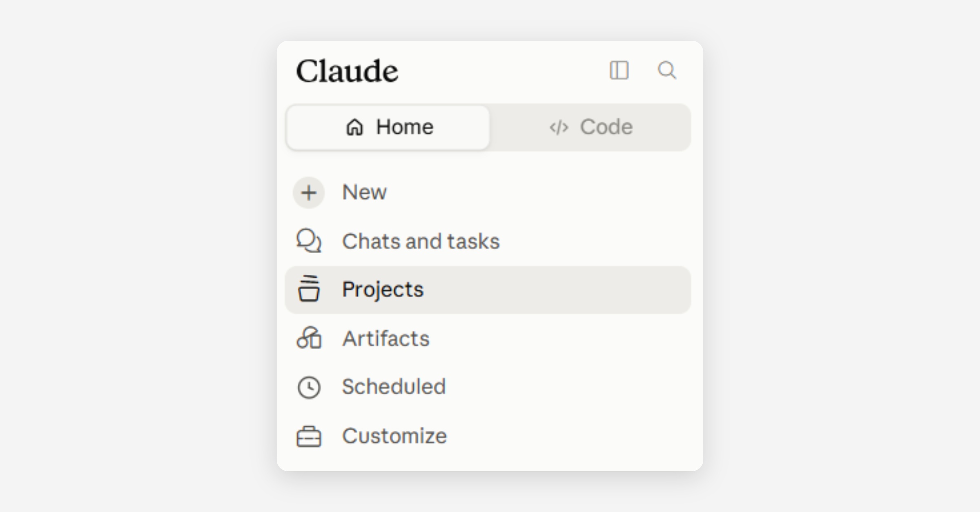Click the Code label text
980x512 pixels.
tap(606, 127)
